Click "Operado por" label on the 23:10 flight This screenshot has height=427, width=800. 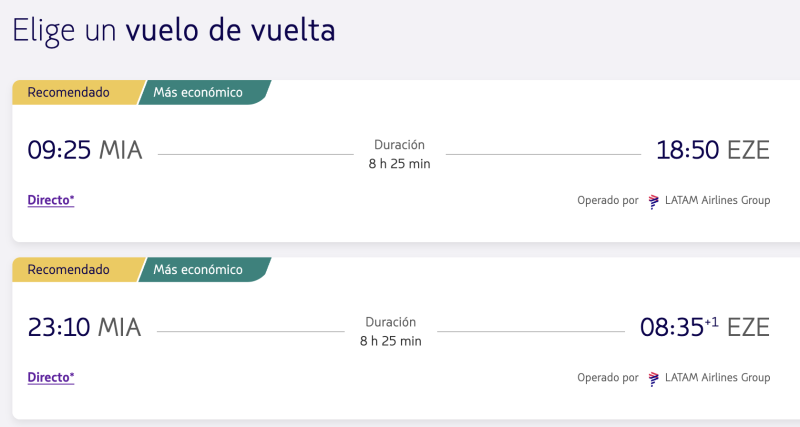click(607, 378)
